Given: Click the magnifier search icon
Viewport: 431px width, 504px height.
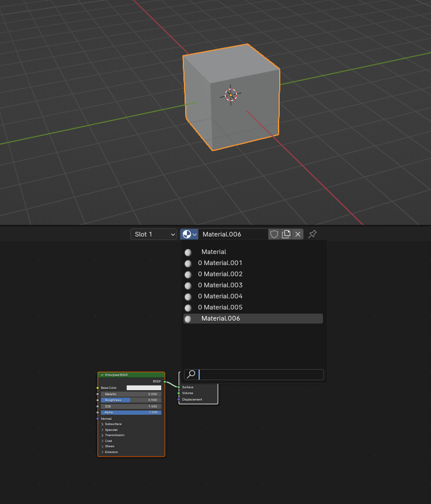Looking at the screenshot, I should [191, 374].
